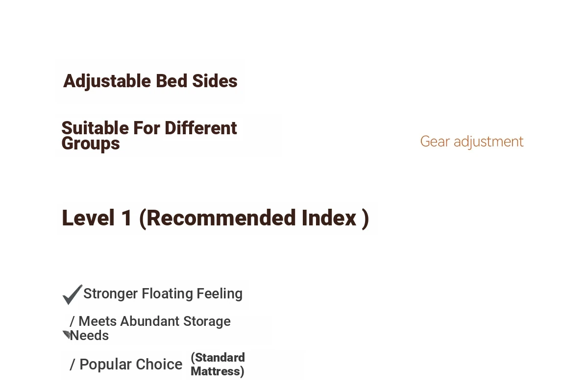The image size is (588, 392).
Task: Click the slash before Meets Abundant Storage
Action: 73,321
